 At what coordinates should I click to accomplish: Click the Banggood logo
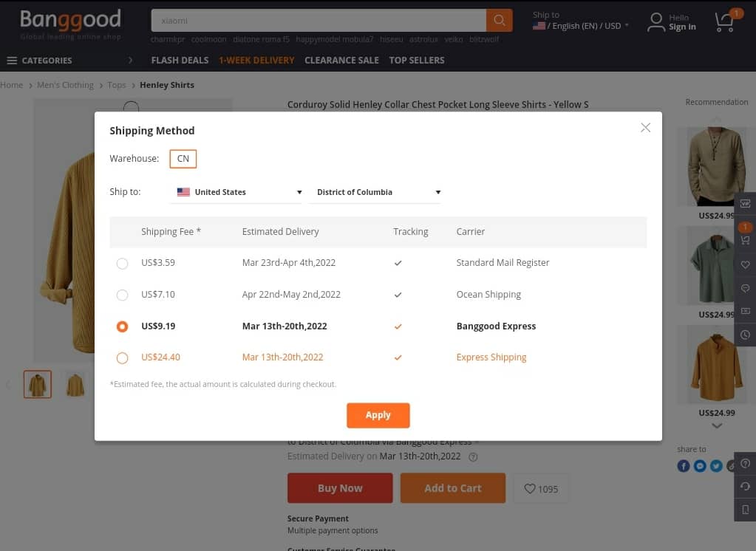tap(70, 24)
